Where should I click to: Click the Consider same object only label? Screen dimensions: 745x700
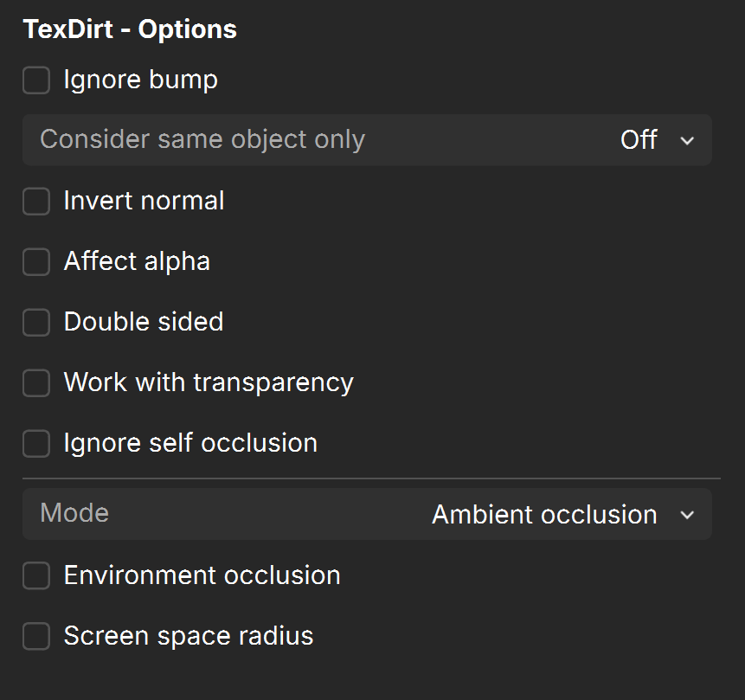202,139
